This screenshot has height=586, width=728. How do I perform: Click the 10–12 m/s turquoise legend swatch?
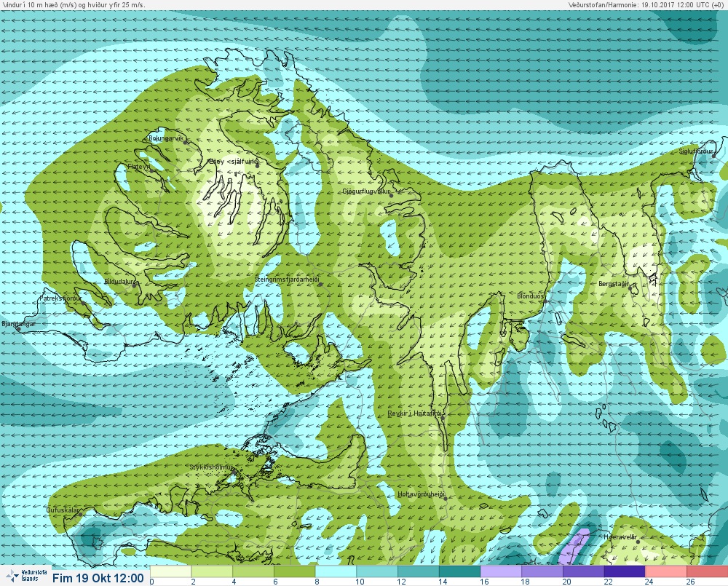pos(377,571)
